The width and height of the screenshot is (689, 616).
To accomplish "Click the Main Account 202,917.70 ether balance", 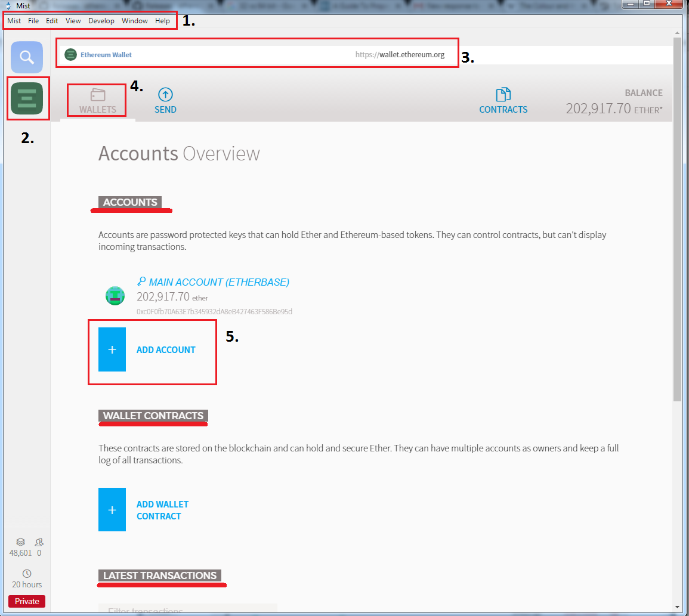I will coord(172,297).
